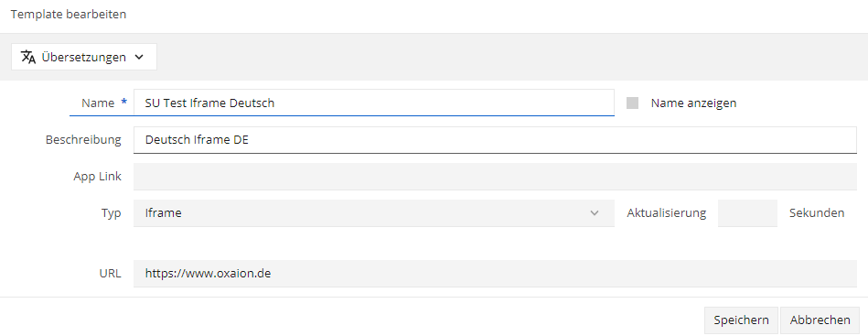
Task: Open the Typ Iframe dropdown
Action: tap(374, 213)
